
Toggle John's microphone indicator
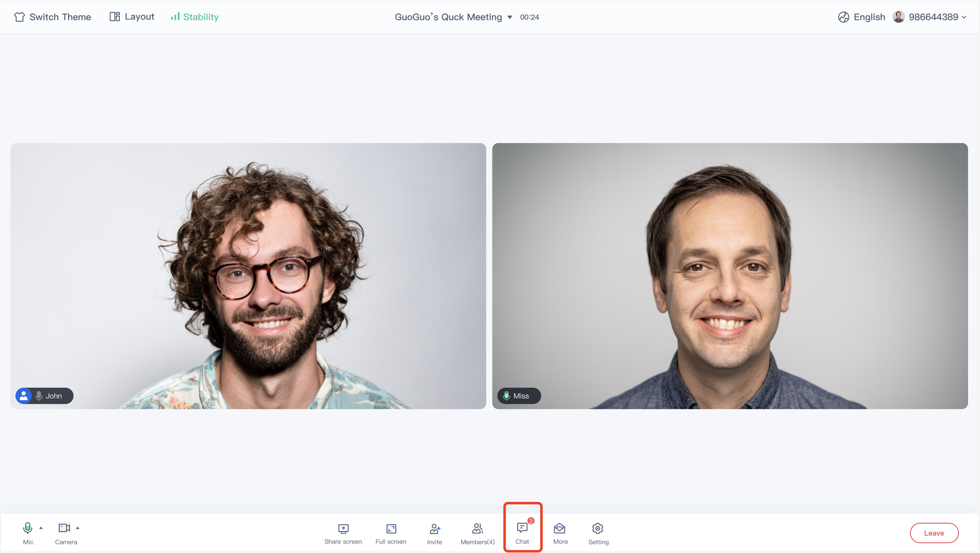(39, 396)
